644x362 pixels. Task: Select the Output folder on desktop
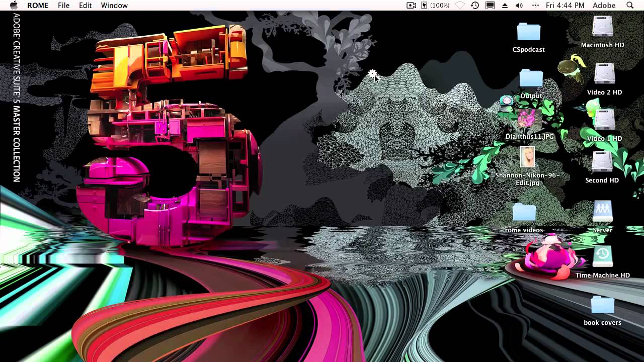[x=531, y=78]
